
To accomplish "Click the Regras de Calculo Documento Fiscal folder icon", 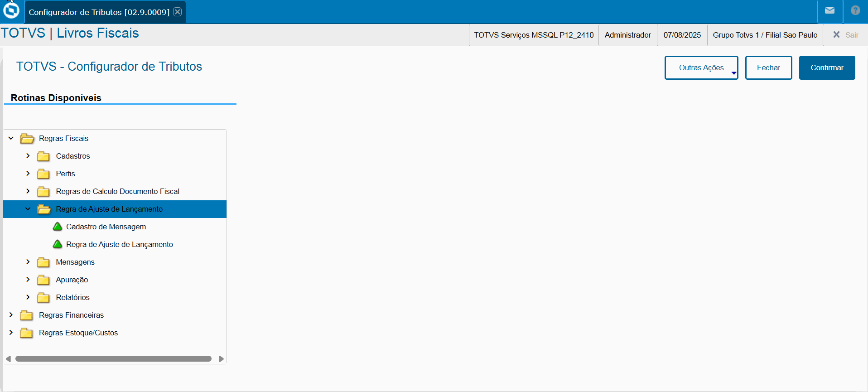I will (x=43, y=191).
